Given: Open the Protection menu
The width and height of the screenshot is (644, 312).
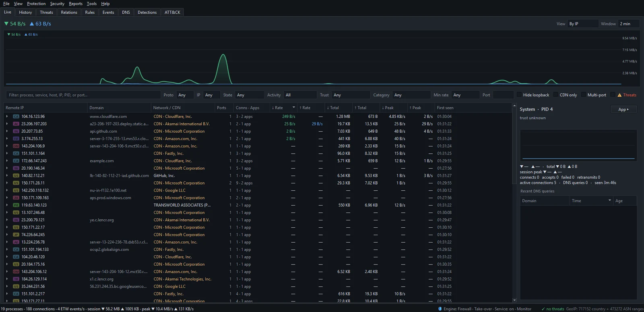Looking at the screenshot, I should [36, 4].
